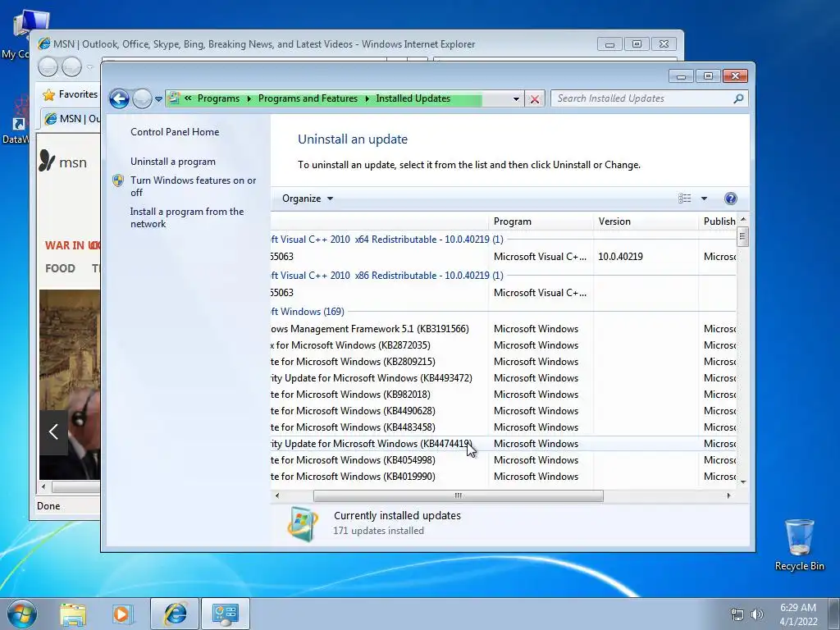Click the vertical scrollbar thumb in update list
This screenshot has width=840, height=630.
[742, 236]
